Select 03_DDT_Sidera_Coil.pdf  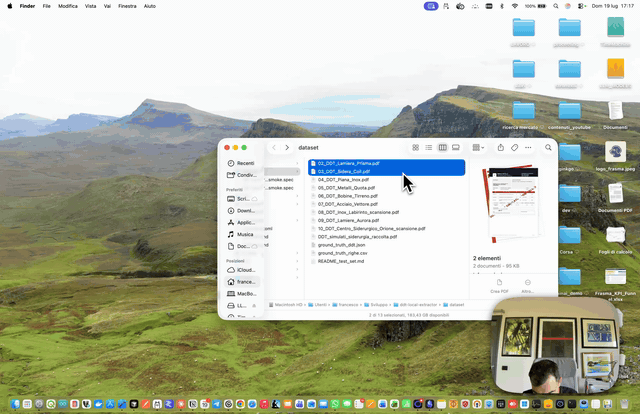coord(386,171)
